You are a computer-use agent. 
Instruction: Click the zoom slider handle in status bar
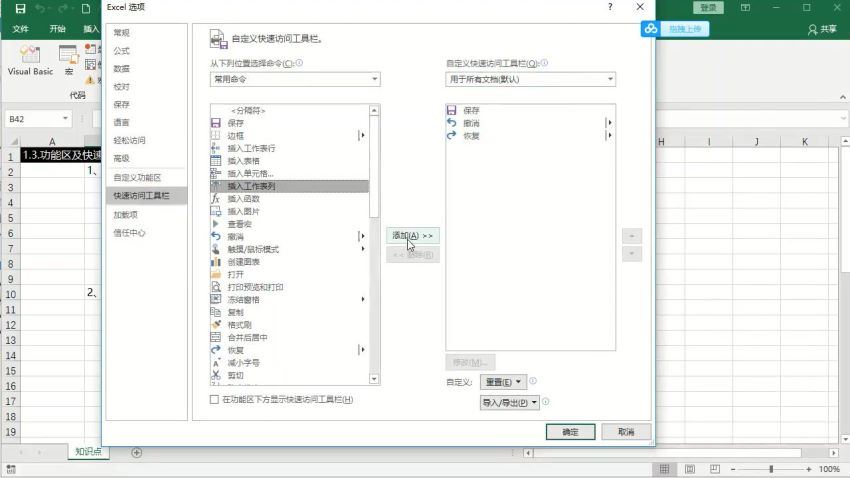tap(771, 469)
